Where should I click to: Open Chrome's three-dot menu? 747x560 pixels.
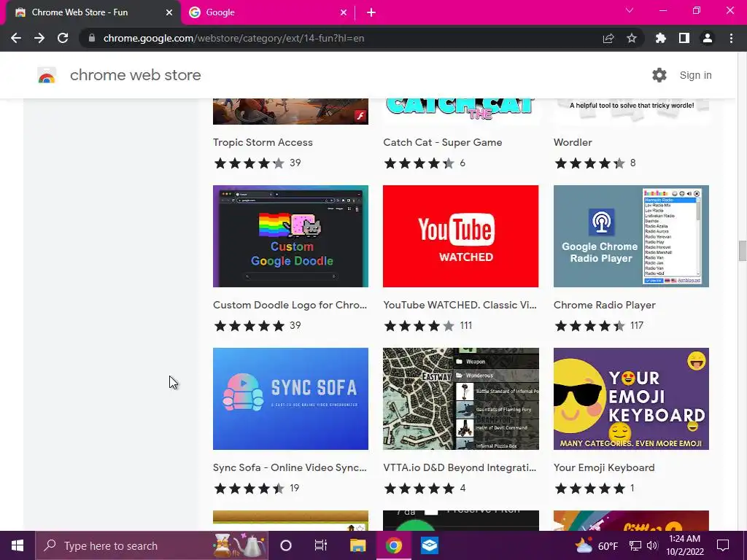(x=731, y=38)
